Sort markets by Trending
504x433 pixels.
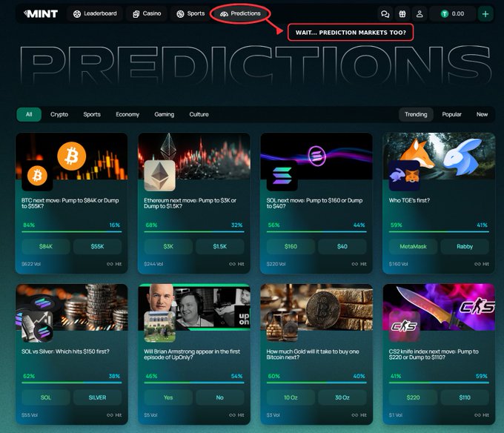[x=416, y=114]
